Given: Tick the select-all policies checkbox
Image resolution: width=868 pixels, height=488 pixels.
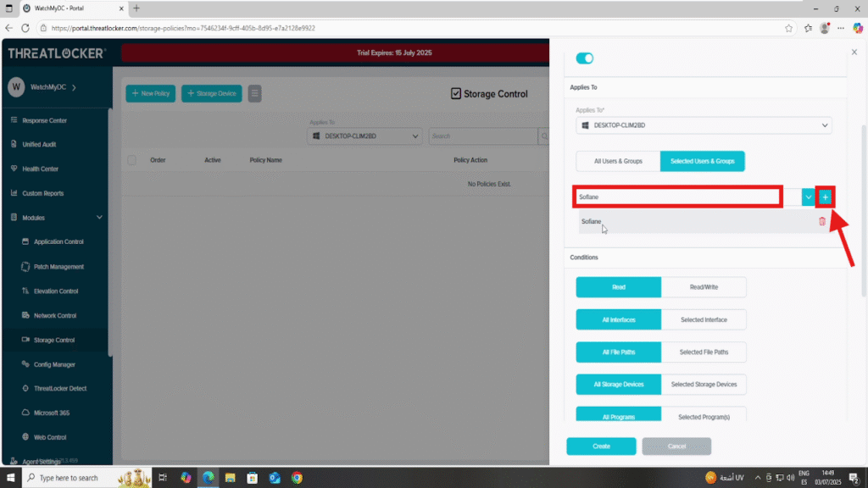Looking at the screenshot, I should [131, 160].
